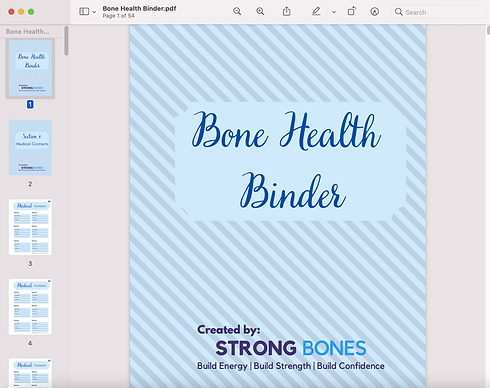Click the sidebar thumbnail scrollbar
Viewport: 490px width, 388px height.
pos(66,41)
